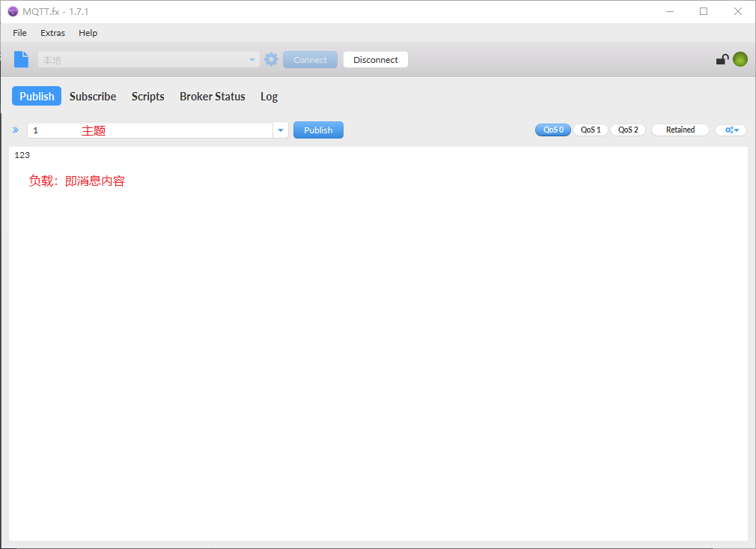Open the topic history dropdown arrow
This screenshot has height=549, width=756.
[x=281, y=130]
